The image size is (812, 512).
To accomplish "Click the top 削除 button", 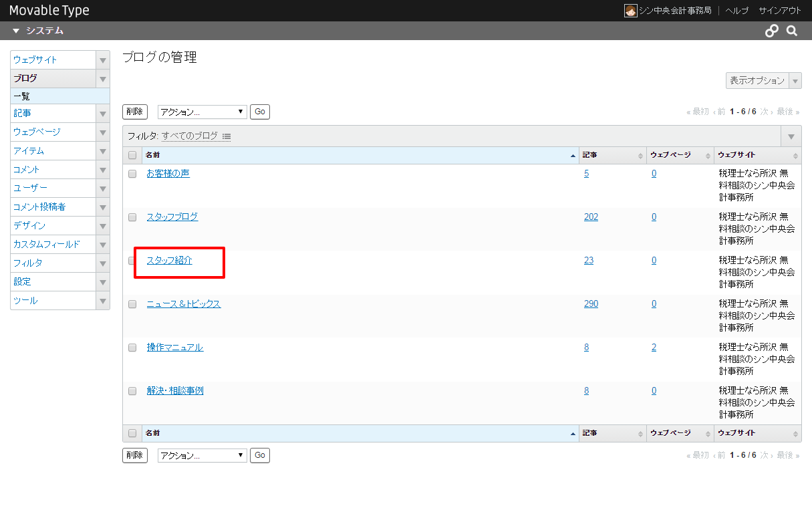I will (135, 112).
